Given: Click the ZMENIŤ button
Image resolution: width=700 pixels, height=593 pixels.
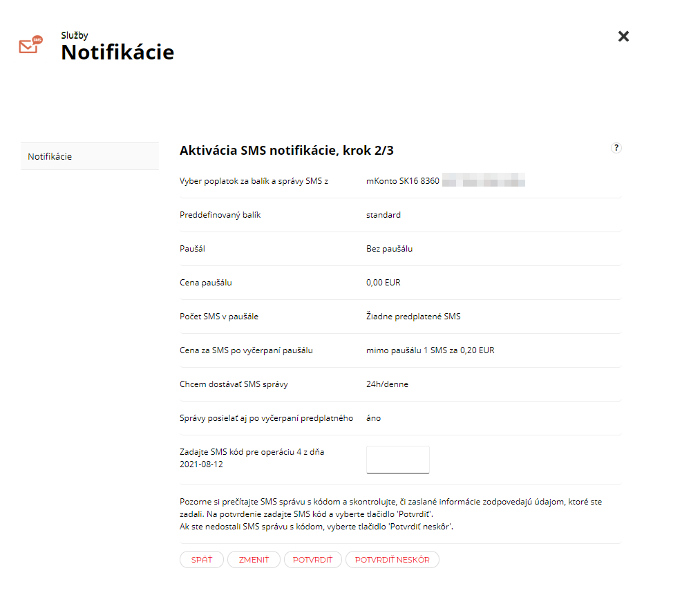Looking at the screenshot, I should pyautogui.click(x=254, y=560).
